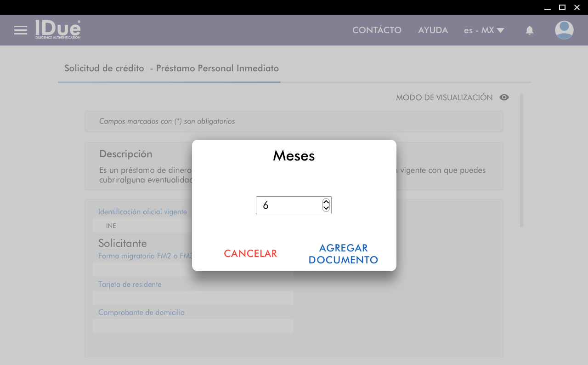
Task: Click the AGREGAR DOCUMENTO button
Action: [343, 254]
